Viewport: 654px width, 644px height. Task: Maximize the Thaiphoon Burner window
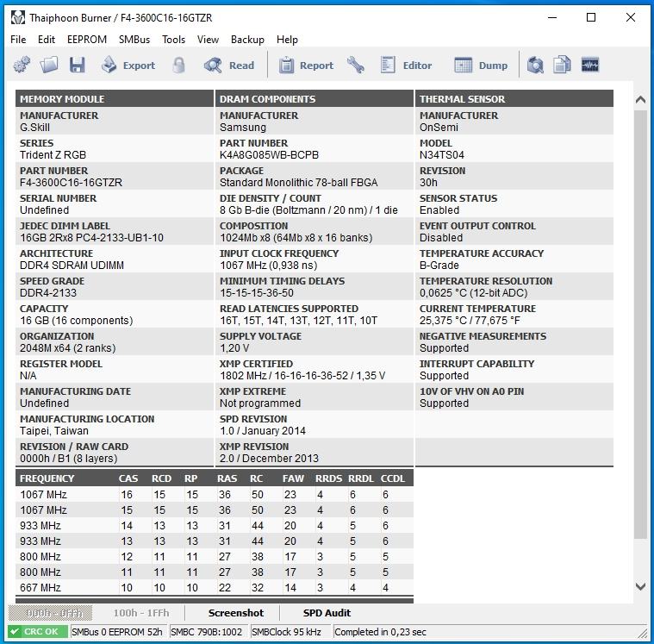point(590,17)
